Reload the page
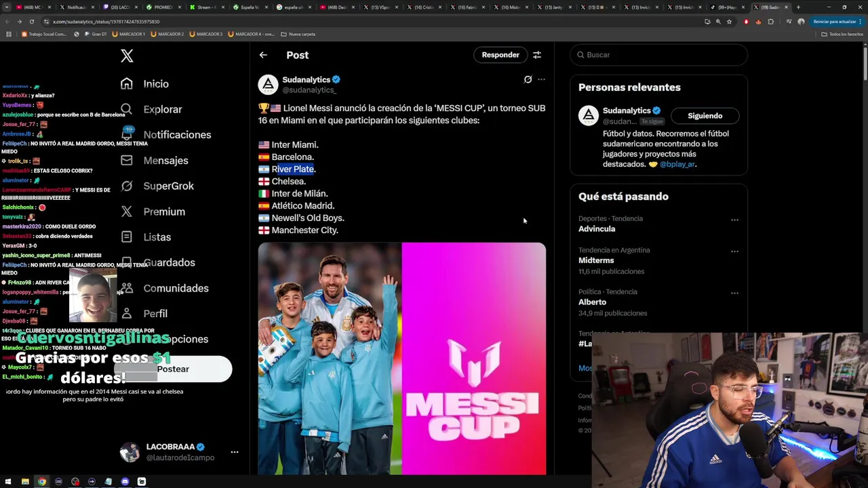Screen dimensions: 868x488 click(31, 22)
